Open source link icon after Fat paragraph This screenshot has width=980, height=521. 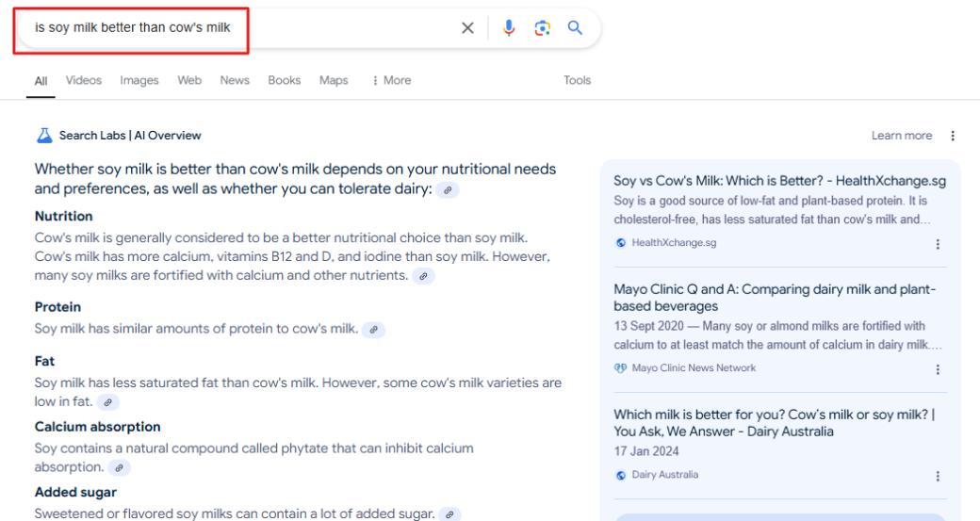point(108,402)
